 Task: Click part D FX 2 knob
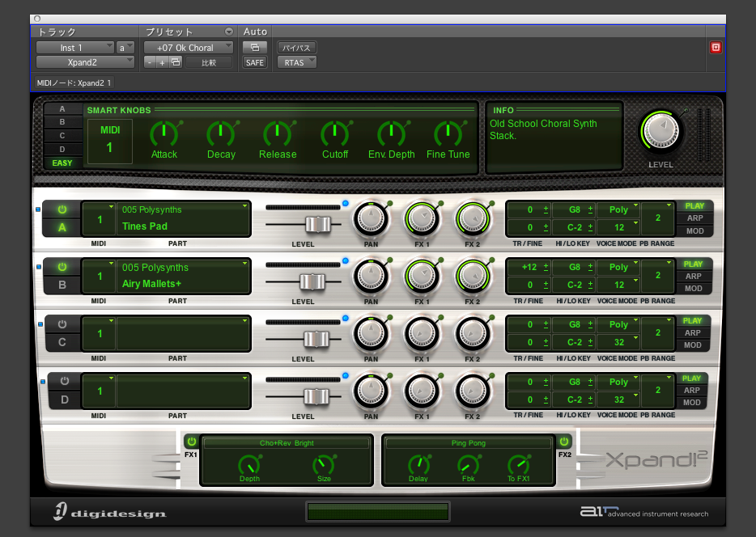473,391
